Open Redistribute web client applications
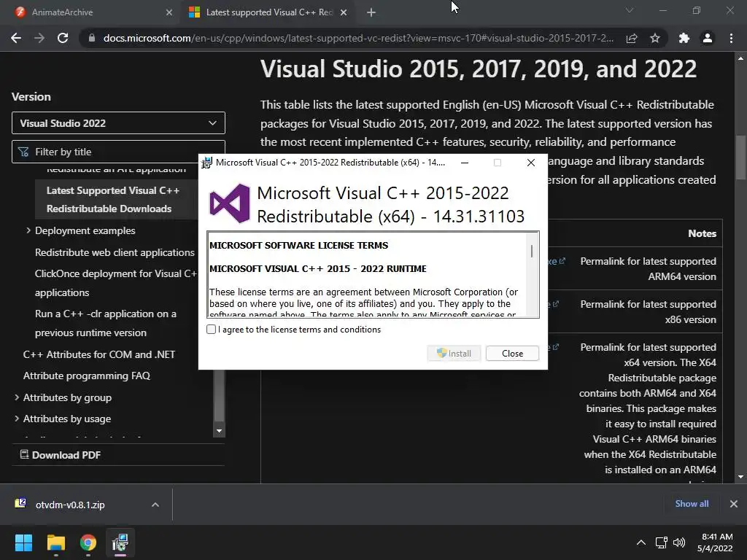 (115, 252)
